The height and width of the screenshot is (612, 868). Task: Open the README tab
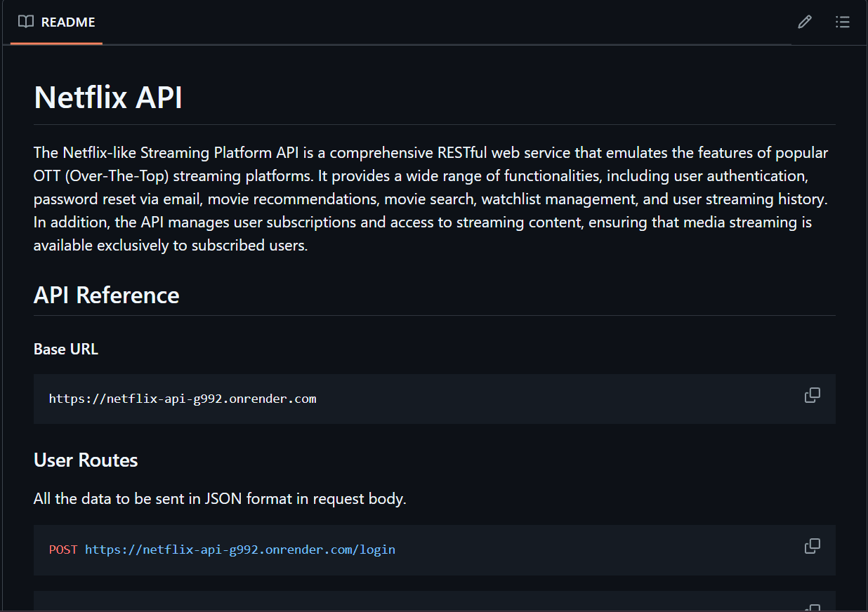[57, 22]
